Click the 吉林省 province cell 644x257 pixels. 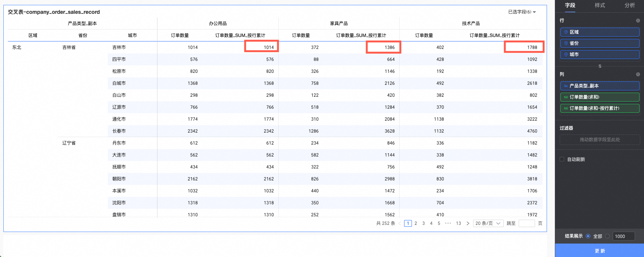[69, 47]
